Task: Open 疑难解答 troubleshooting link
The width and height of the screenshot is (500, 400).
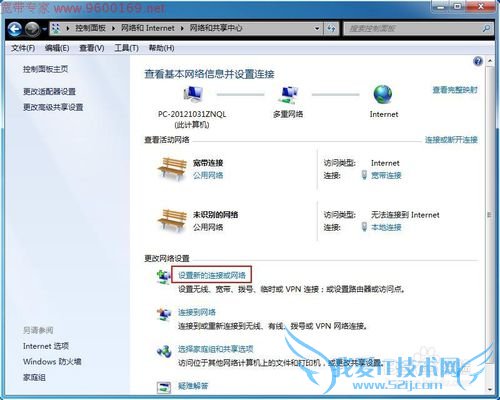Action: point(193,386)
